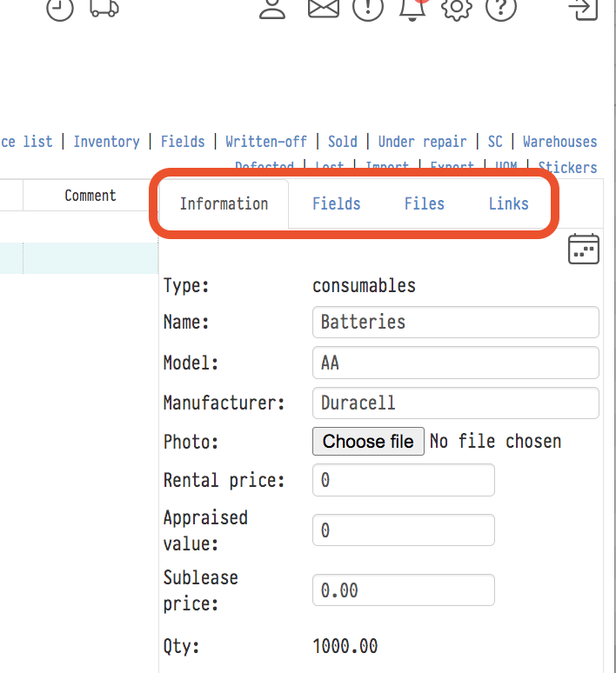Open the Under repair link

422,142
